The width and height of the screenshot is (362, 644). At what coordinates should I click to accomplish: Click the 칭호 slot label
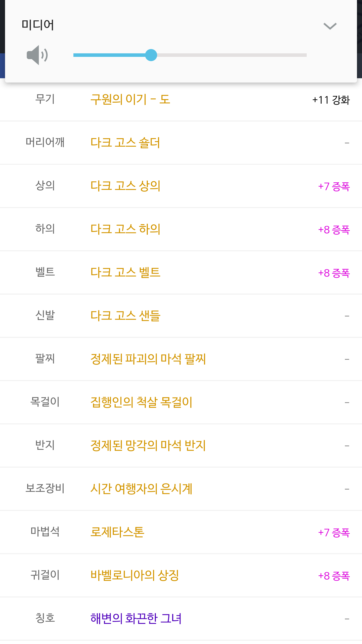(45, 618)
